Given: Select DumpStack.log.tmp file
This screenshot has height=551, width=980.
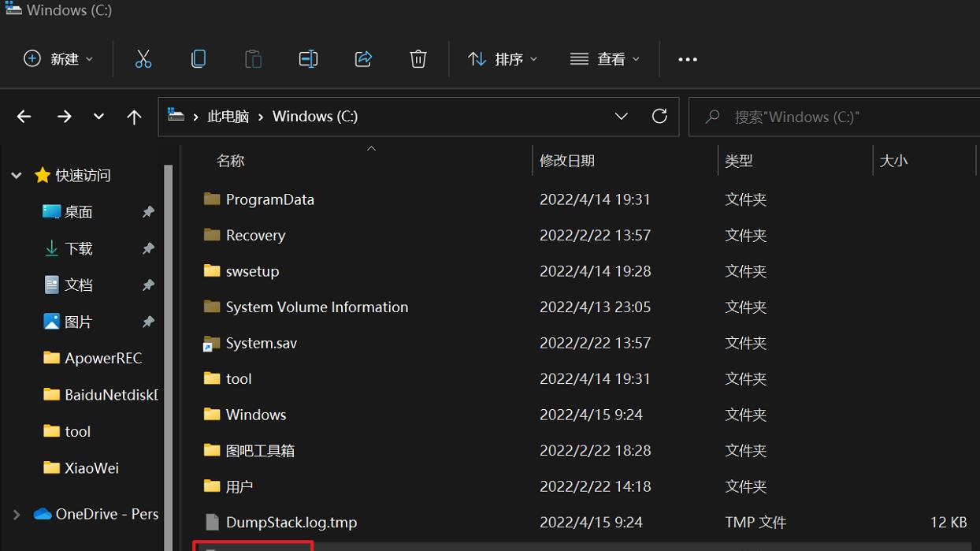Looking at the screenshot, I should click(x=291, y=523).
